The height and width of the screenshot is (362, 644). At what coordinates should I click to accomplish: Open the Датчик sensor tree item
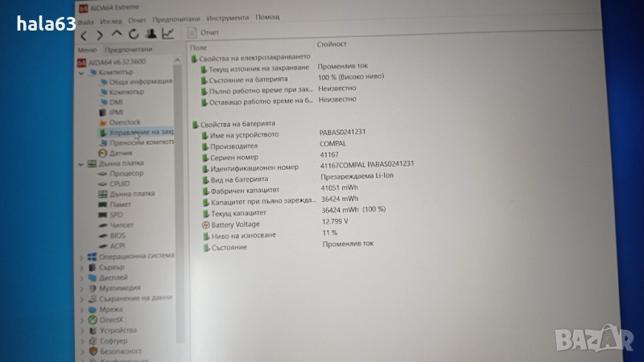121,153
